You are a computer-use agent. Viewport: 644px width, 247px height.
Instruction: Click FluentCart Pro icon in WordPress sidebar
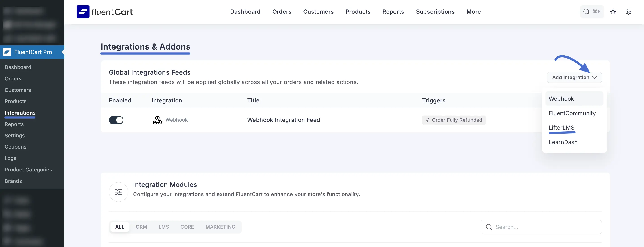(7, 52)
